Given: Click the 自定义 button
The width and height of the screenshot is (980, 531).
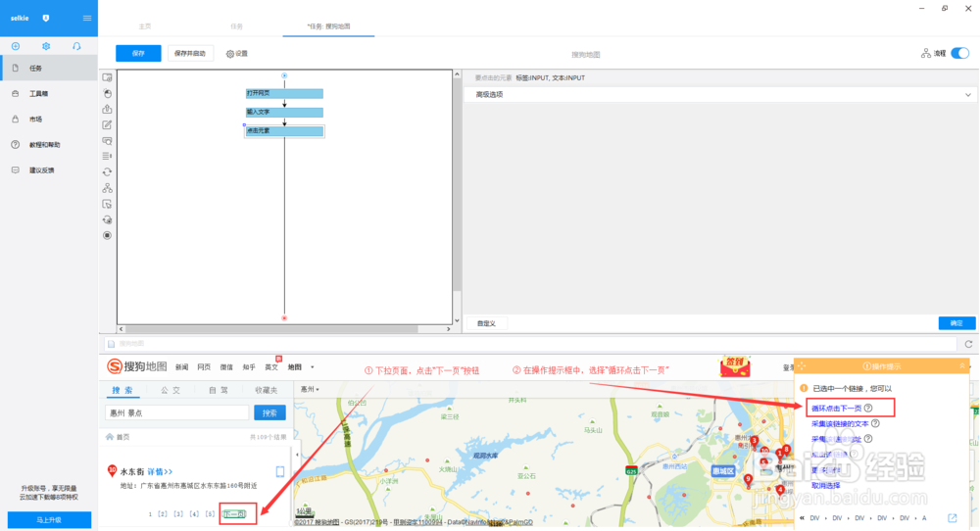Looking at the screenshot, I should [486, 323].
